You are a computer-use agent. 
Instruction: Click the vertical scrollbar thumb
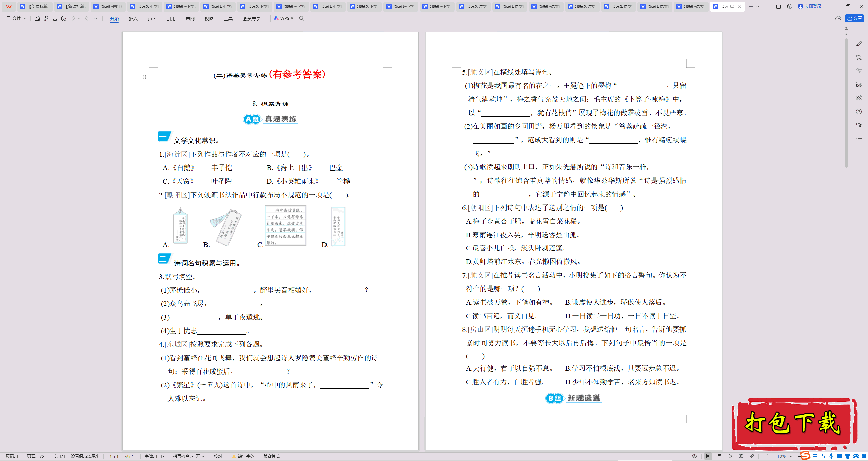[846, 103]
